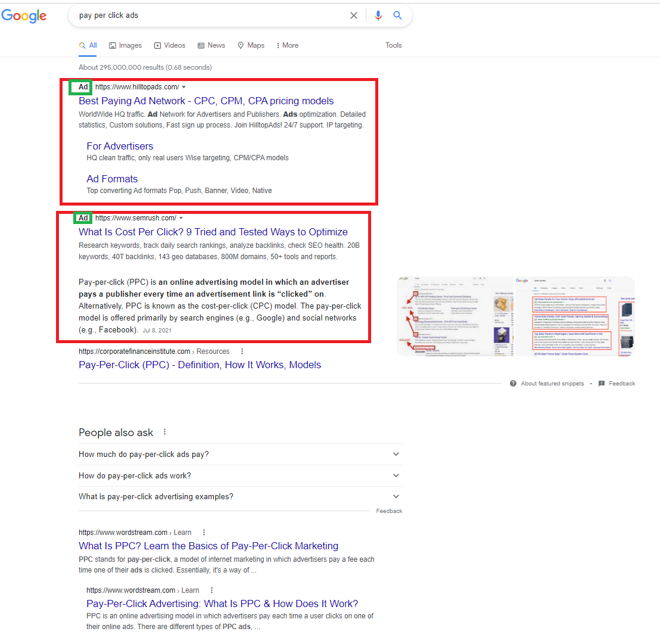Clear the search box with X icon

click(354, 15)
